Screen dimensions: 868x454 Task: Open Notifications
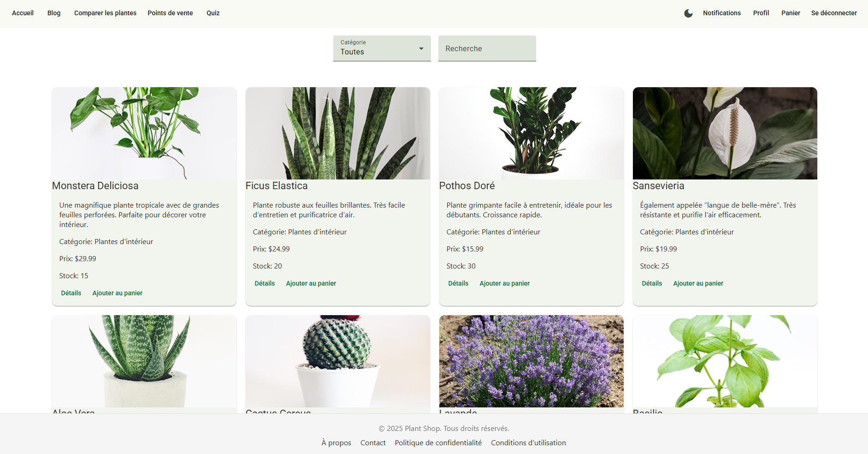721,13
